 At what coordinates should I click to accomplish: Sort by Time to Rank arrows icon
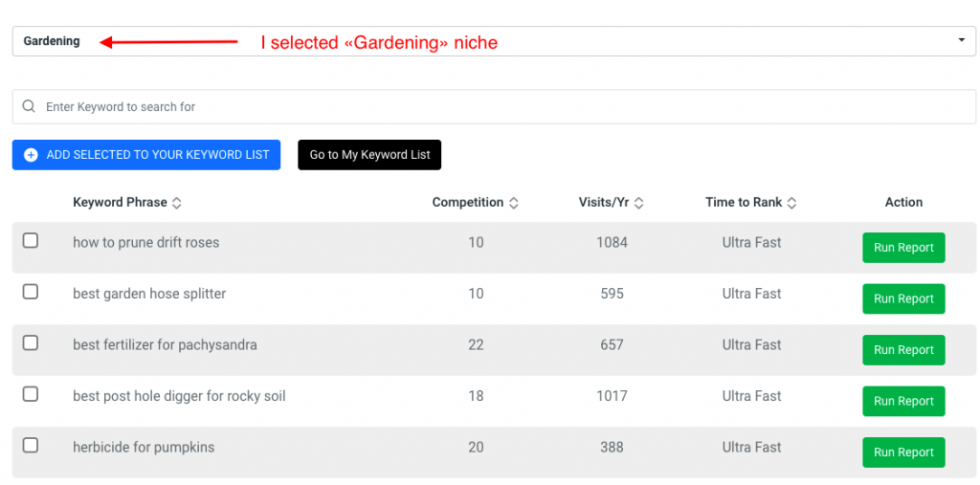tap(791, 203)
